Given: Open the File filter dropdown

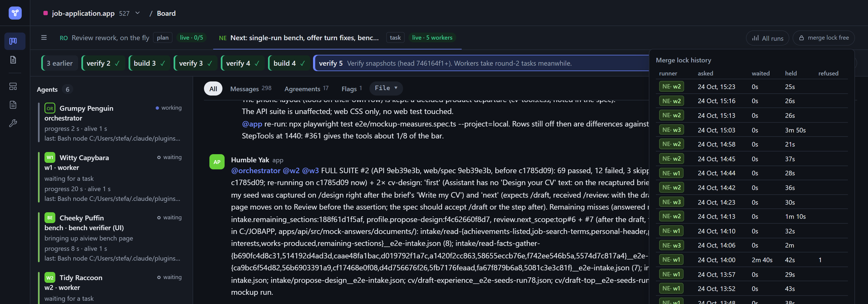Looking at the screenshot, I should (386, 88).
